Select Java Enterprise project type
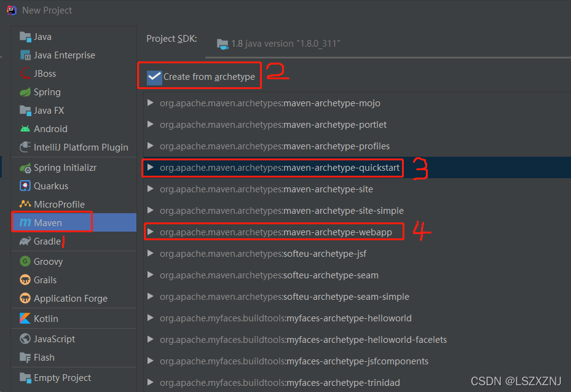This screenshot has height=392, width=571. point(74,55)
